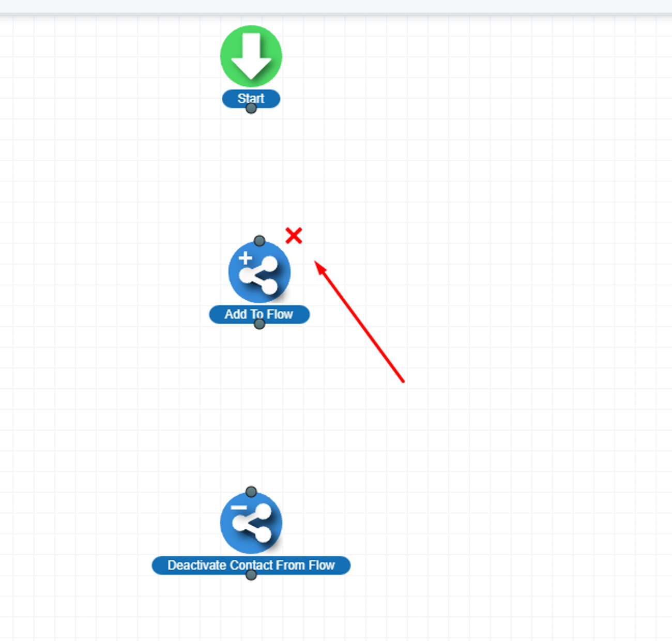The width and height of the screenshot is (672, 641).
Task: Click Deactivate Contact node's bottom output connector
Action: 251,575
